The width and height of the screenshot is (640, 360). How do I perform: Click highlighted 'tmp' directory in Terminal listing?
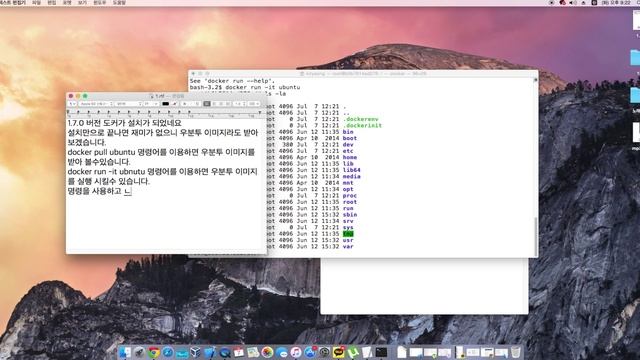(x=348, y=233)
